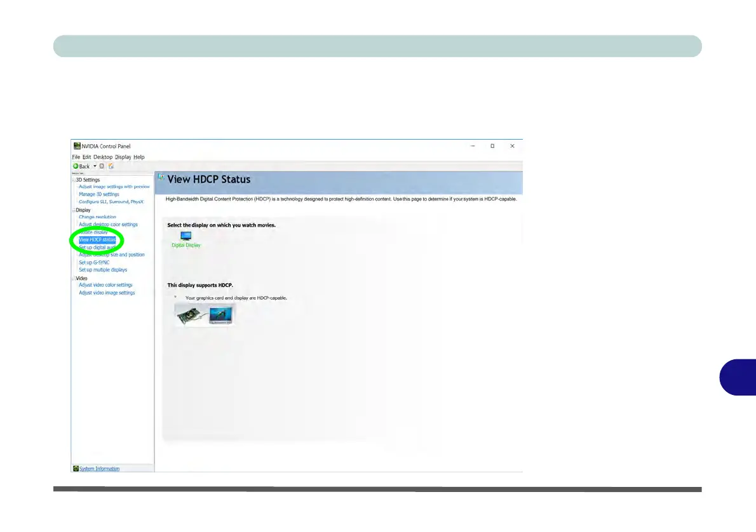The height and width of the screenshot is (532, 756).
Task: Close the NVIDIA Control Panel window
Action: tap(512, 146)
